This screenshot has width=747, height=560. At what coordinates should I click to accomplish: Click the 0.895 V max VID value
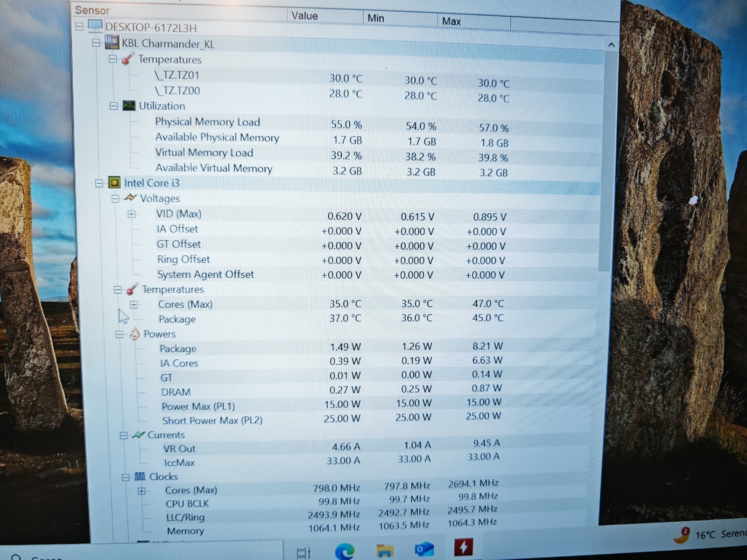tap(490, 217)
